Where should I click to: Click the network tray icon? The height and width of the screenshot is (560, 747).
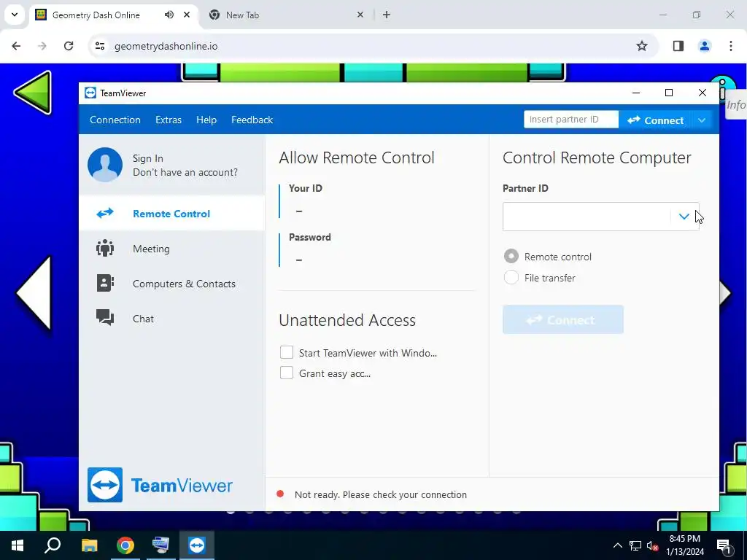[x=635, y=545]
